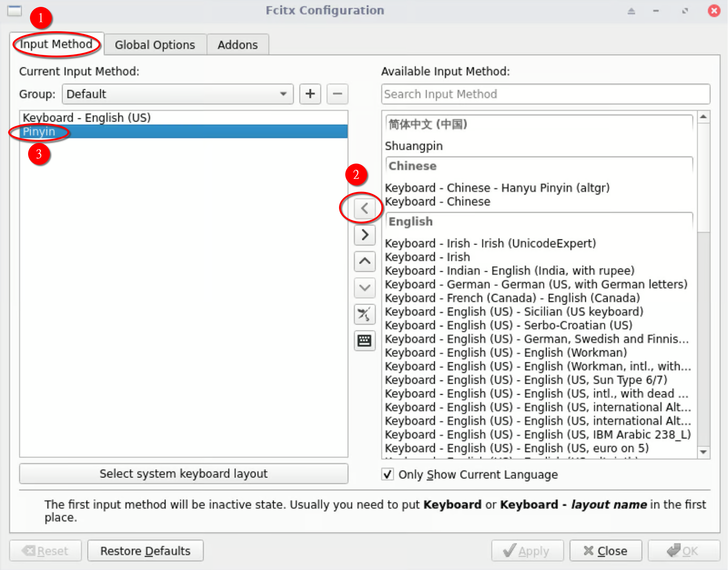This screenshot has width=728, height=570.
Task: Select Shuangpin in available input methods
Action: coord(414,146)
